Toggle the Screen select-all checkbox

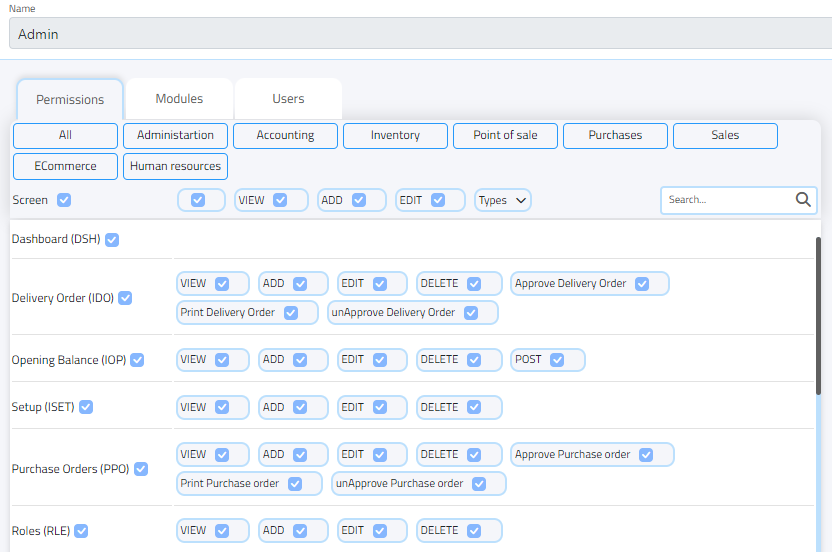[x=64, y=200]
